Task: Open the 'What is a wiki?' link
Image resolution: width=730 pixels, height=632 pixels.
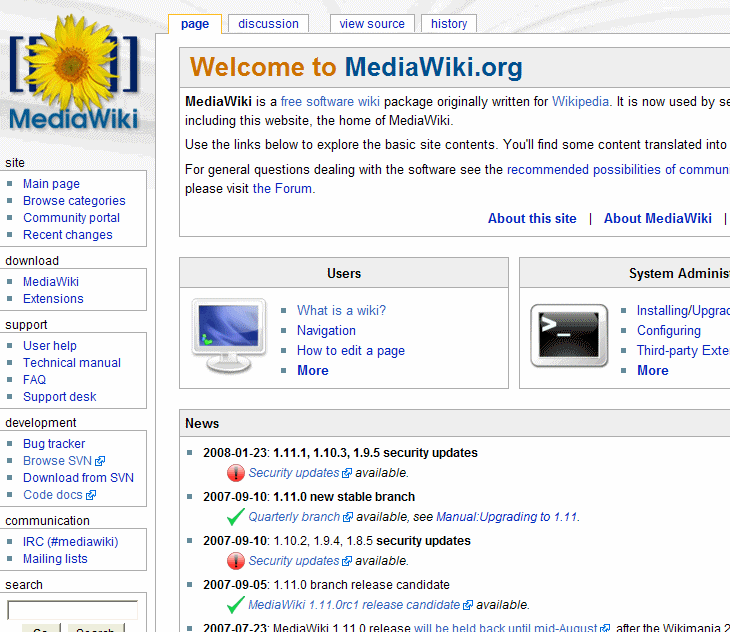Action: pyautogui.click(x=341, y=311)
